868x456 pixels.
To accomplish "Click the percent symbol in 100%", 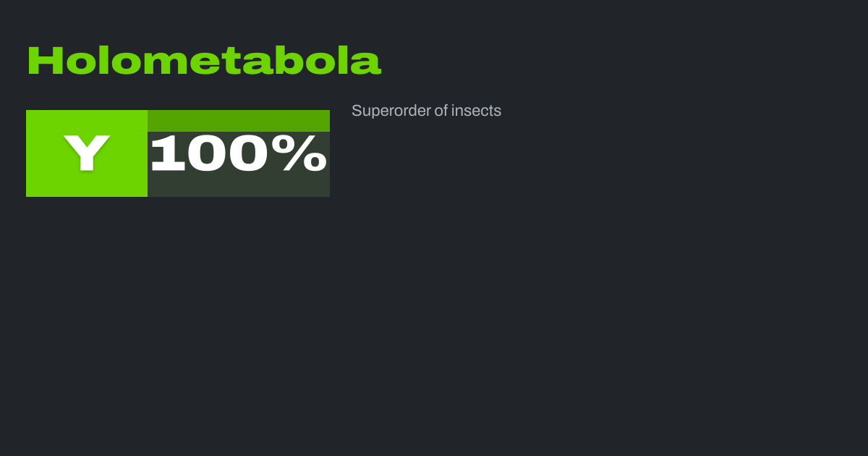I will (x=304, y=153).
